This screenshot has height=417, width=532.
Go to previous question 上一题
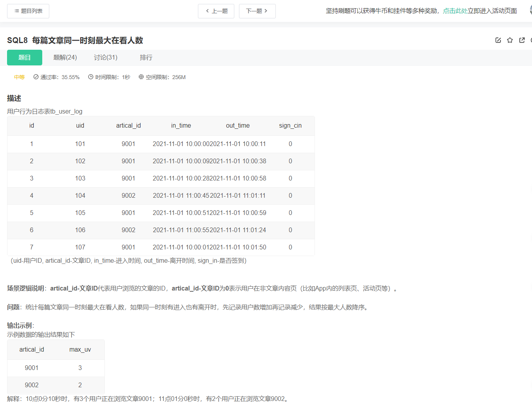pos(216,11)
